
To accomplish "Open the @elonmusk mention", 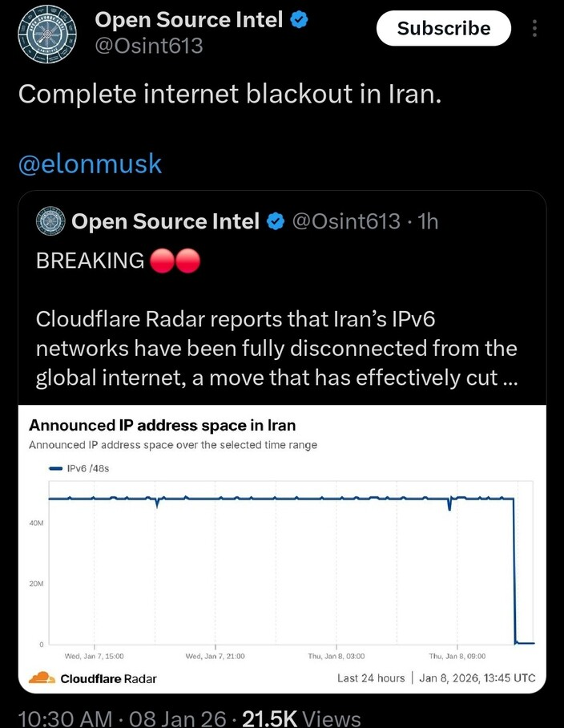I will click(x=90, y=164).
